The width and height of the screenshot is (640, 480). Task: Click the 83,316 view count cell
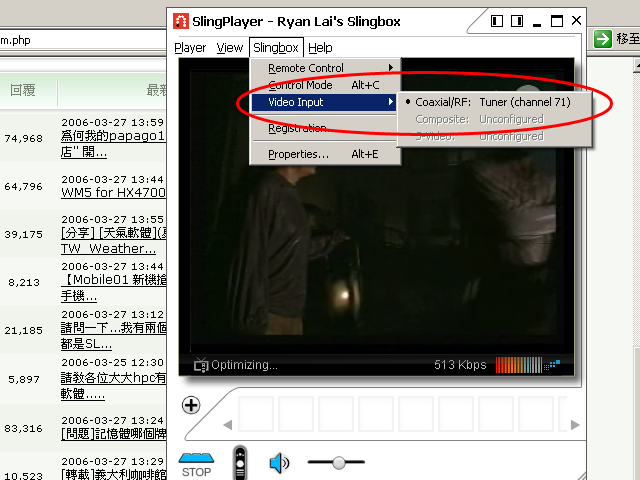(x=24, y=429)
